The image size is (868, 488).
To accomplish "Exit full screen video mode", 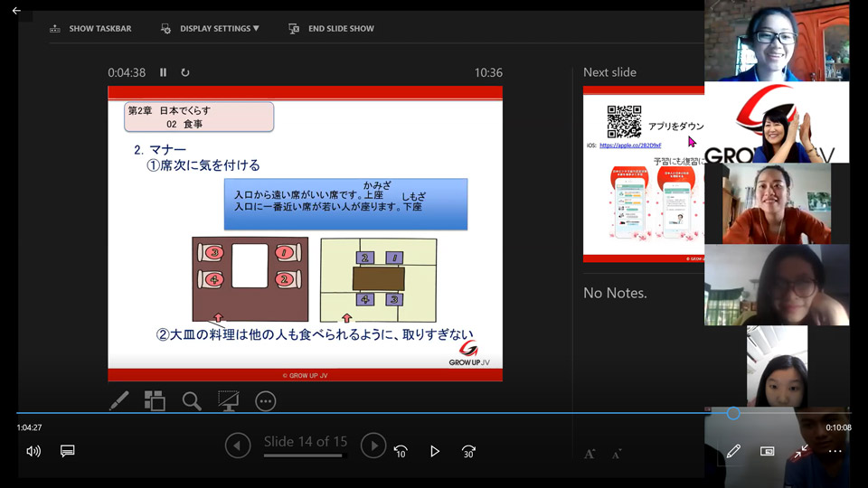I will tap(801, 452).
